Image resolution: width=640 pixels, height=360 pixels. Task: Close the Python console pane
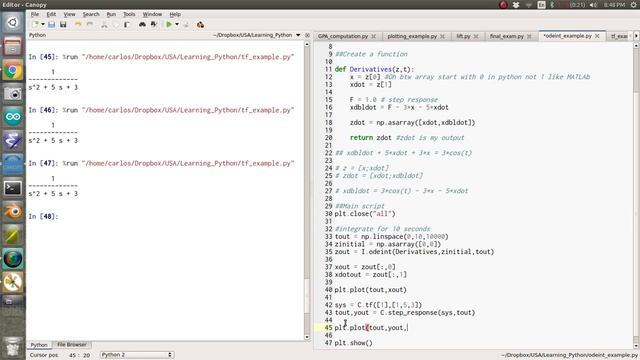tap(307, 36)
